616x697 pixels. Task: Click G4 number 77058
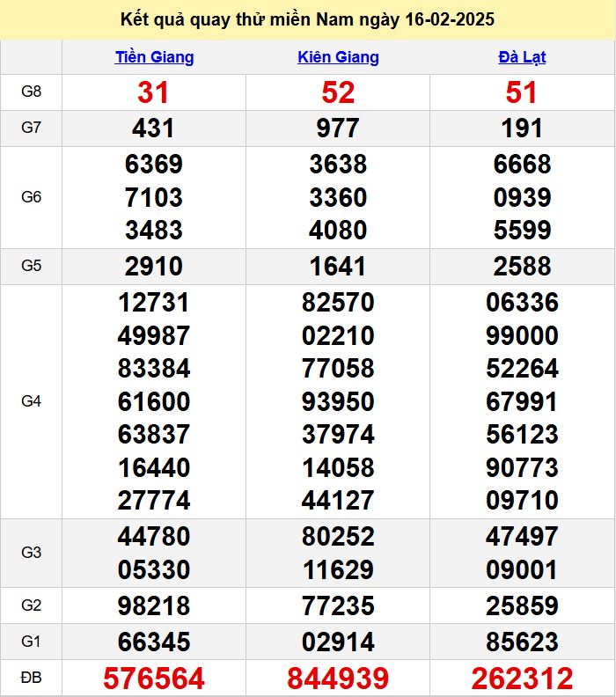(338, 369)
